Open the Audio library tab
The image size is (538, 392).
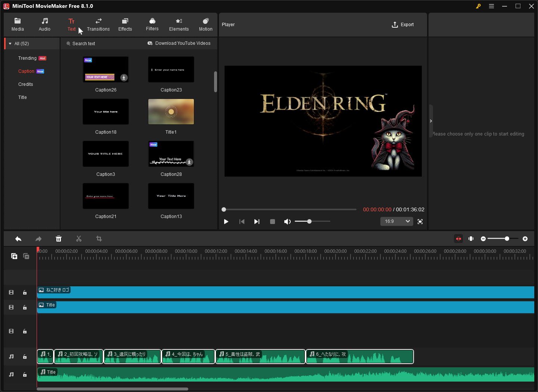pyautogui.click(x=44, y=25)
